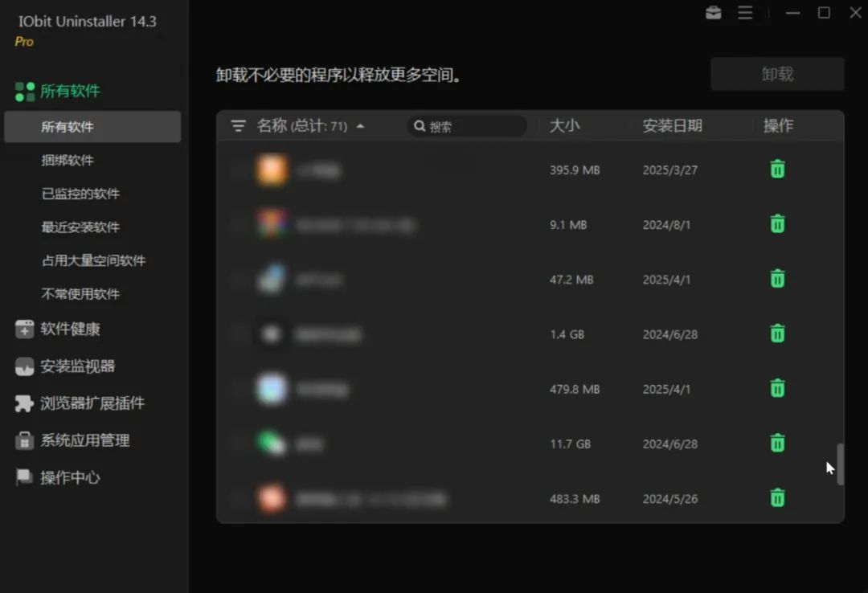
Task: Tick the checkbox of the 47.2 MB program
Action: click(x=238, y=280)
